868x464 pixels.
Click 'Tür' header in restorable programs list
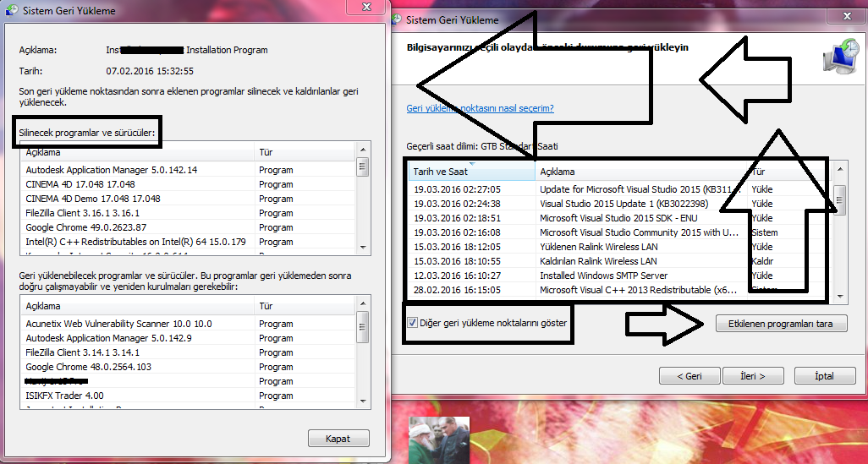coord(305,306)
